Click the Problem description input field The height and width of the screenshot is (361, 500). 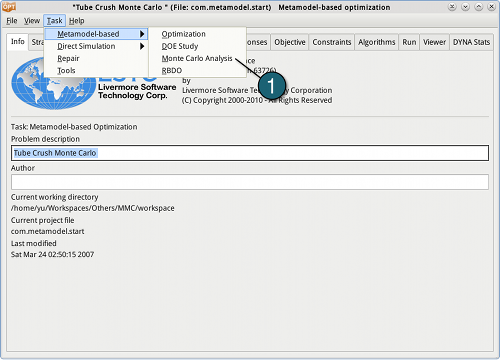pyautogui.click(x=250, y=153)
